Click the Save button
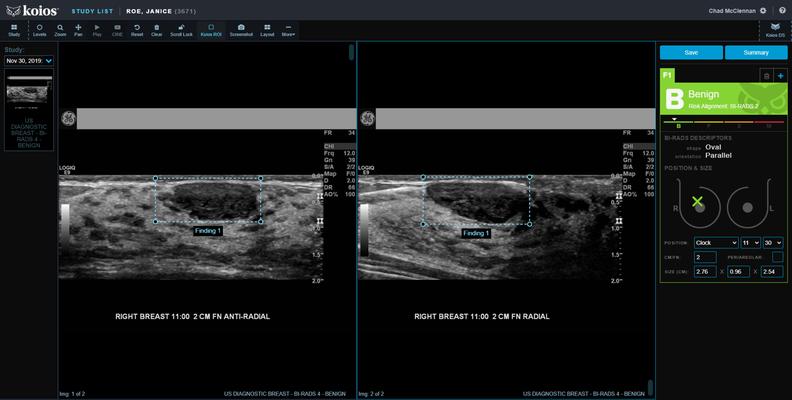The height and width of the screenshot is (400, 792). [691, 52]
